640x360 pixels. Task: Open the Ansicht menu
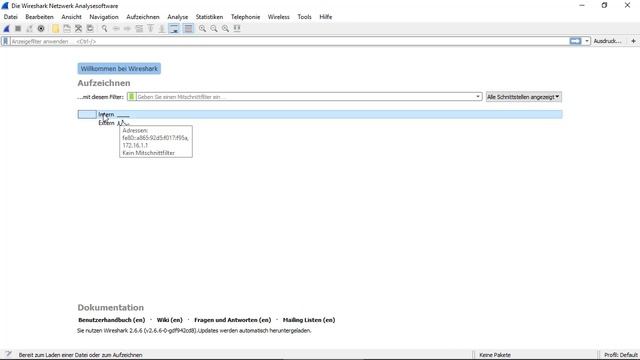click(x=71, y=17)
